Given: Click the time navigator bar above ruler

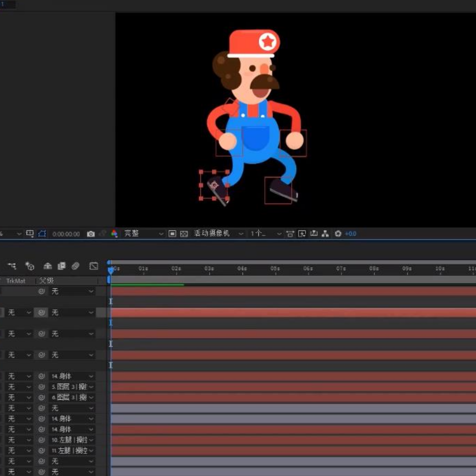Looking at the screenshot, I should [x=293, y=262].
